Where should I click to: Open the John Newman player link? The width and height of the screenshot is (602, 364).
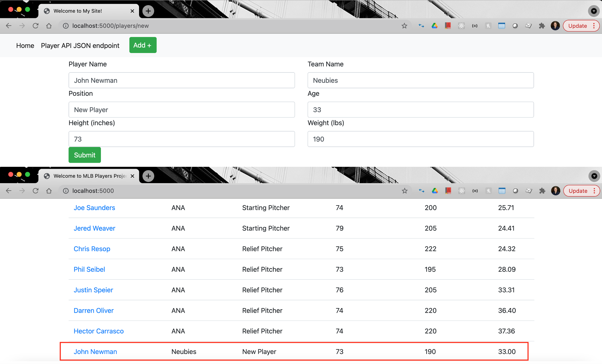95,352
